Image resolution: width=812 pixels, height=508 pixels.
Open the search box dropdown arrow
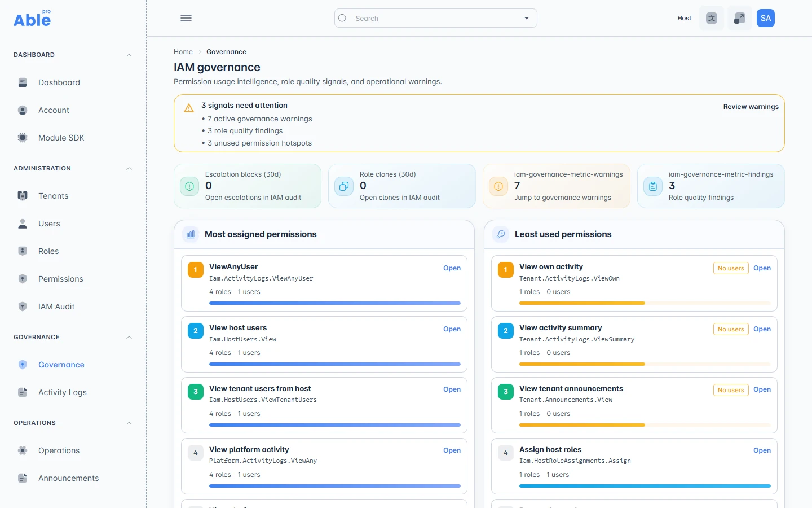527,18
